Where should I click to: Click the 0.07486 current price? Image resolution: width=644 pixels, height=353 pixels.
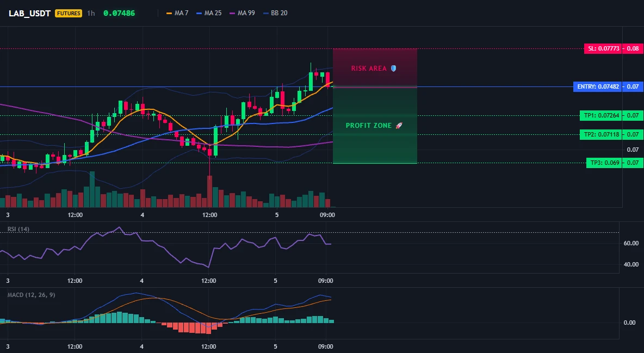point(119,13)
